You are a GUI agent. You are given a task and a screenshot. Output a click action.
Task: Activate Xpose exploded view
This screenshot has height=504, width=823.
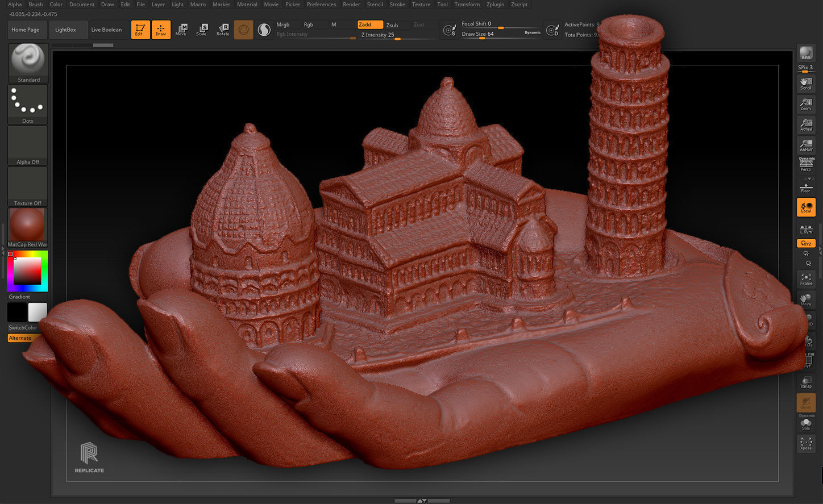(806, 443)
